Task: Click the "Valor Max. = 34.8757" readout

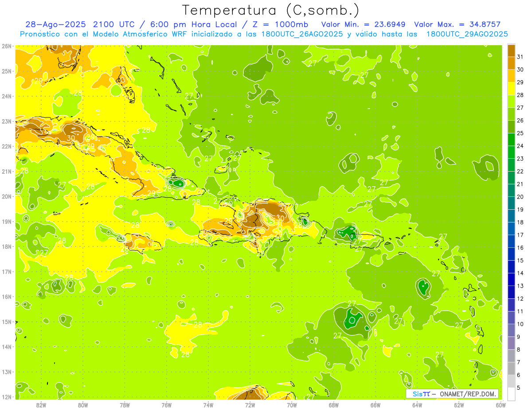Action: tap(457, 24)
